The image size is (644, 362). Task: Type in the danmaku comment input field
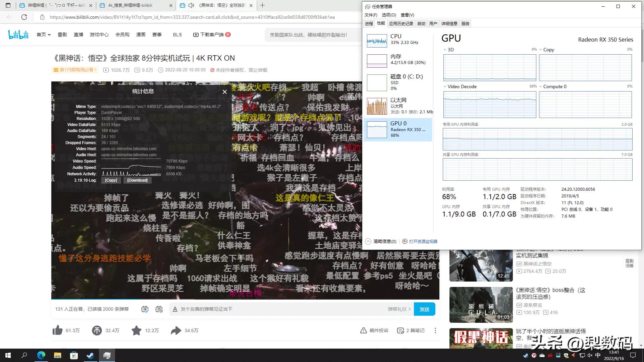268,309
